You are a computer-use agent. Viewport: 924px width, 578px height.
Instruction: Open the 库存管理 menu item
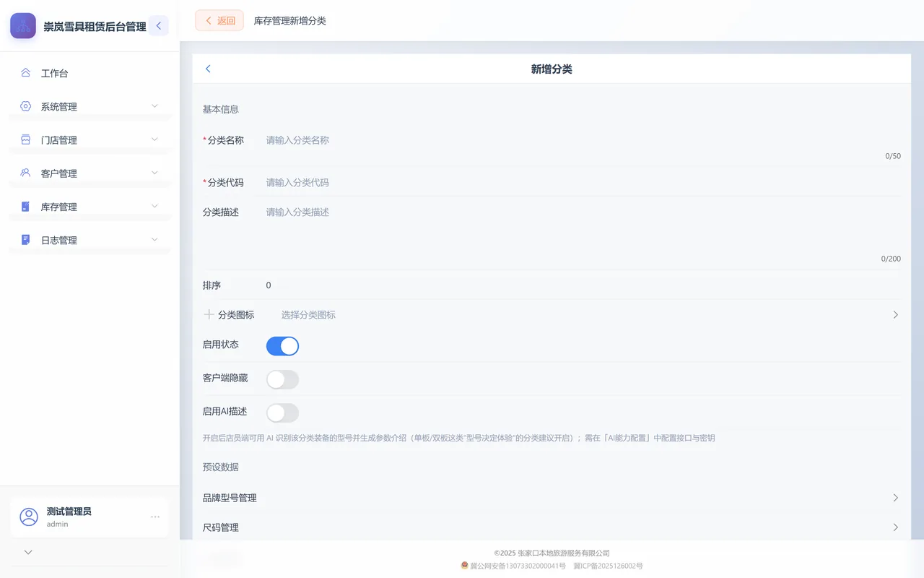[x=90, y=207]
